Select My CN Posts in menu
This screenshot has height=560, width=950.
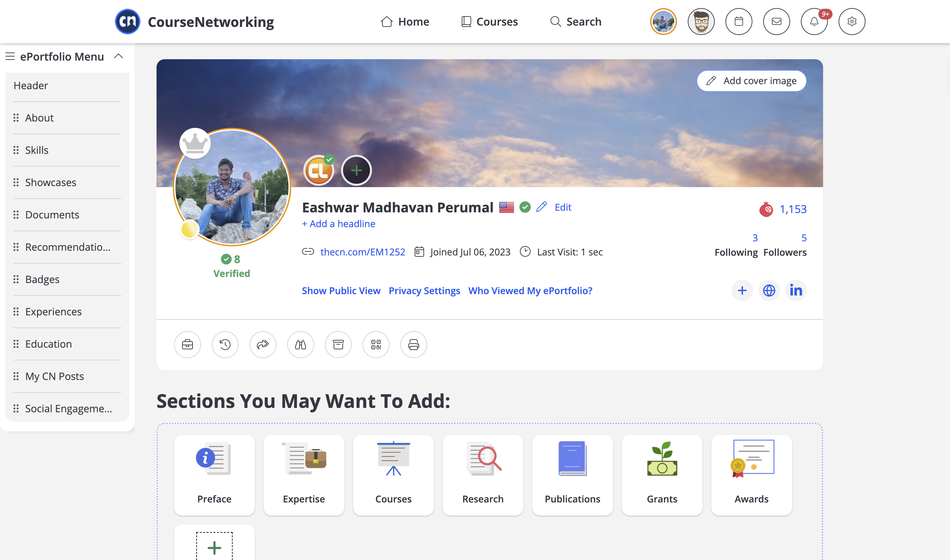pyautogui.click(x=67, y=376)
